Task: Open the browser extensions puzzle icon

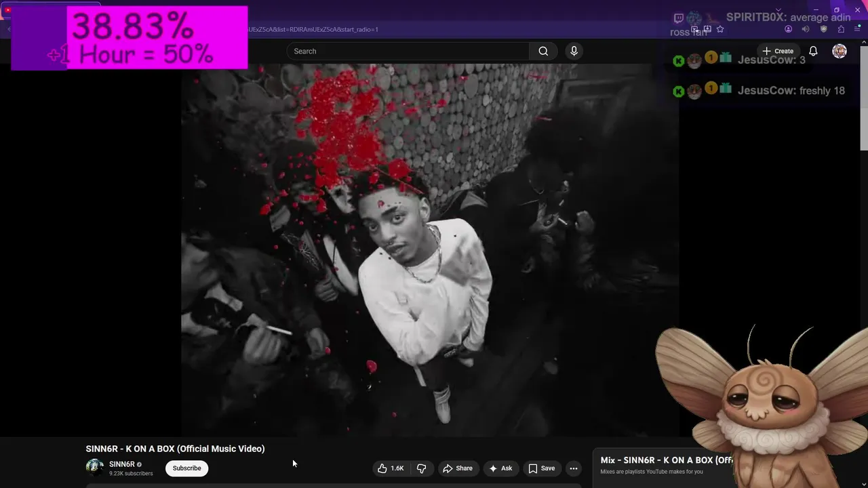Action: 841,29
